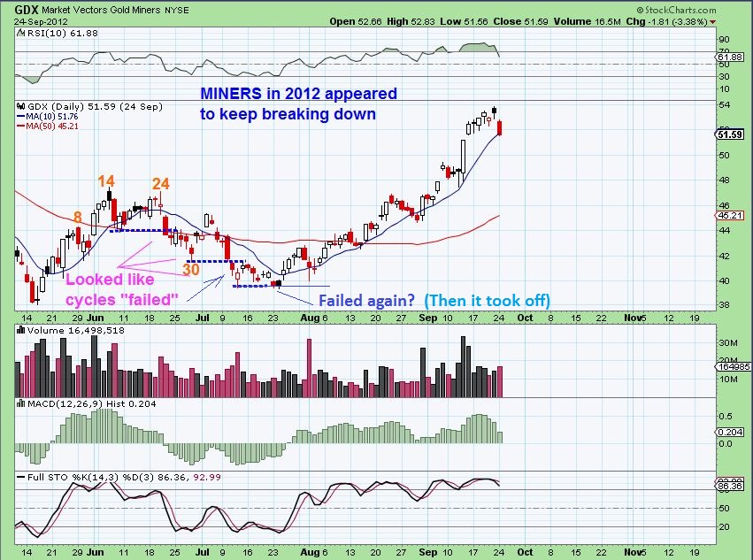
Task: Click the 61.88 RSI value tag on right axis
Action: click(729, 58)
